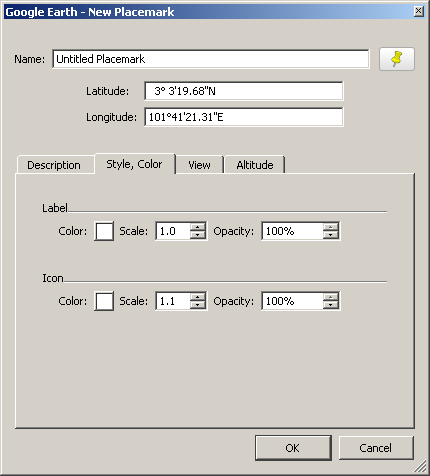The width and height of the screenshot is (430, 476).
Task: Open the Icon color swatch
Action: [x=104, y=301]
